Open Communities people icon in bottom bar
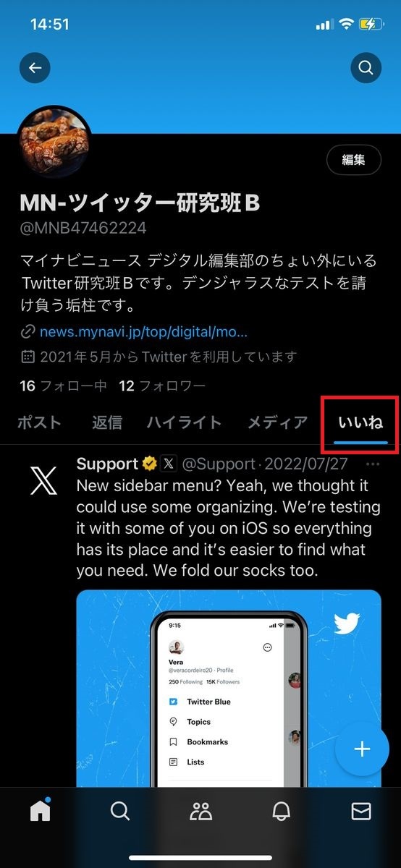The image size is (401, 868). 200,812
